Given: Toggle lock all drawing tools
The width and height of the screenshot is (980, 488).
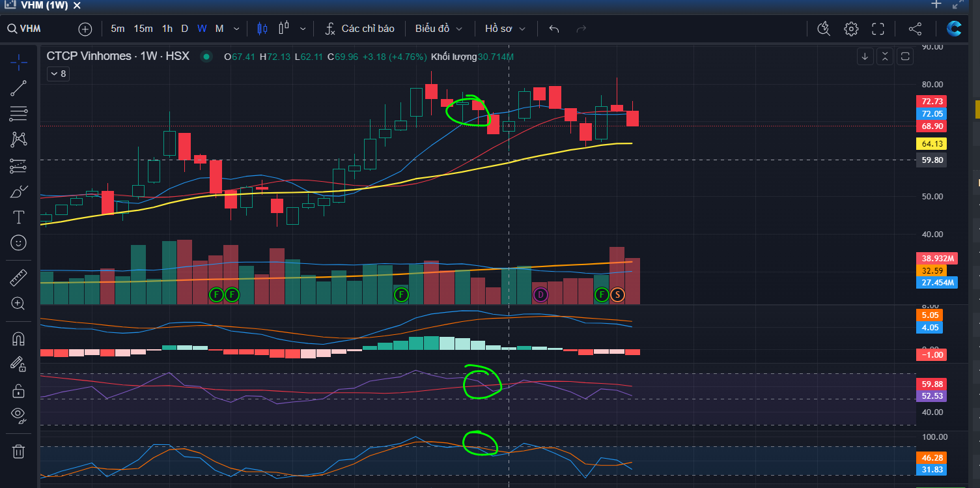Looking at the screenshot, I should point(18,390).
